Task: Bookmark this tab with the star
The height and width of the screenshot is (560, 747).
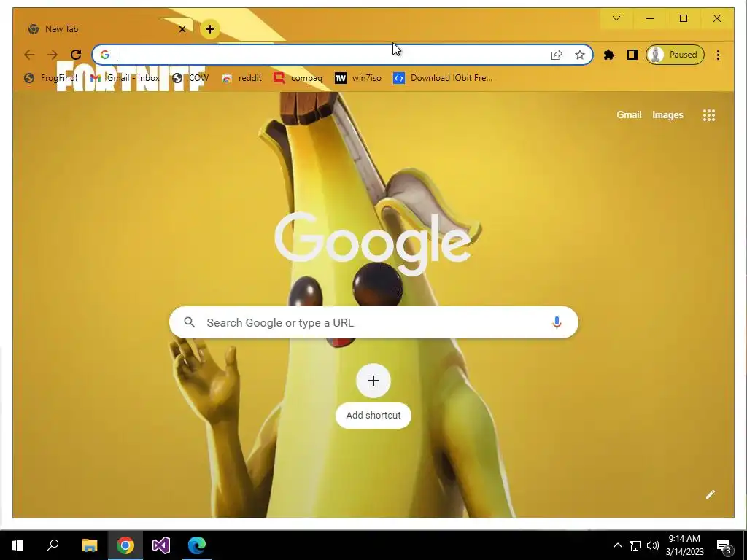Action: pyautogui.click(x=580, y=55)
